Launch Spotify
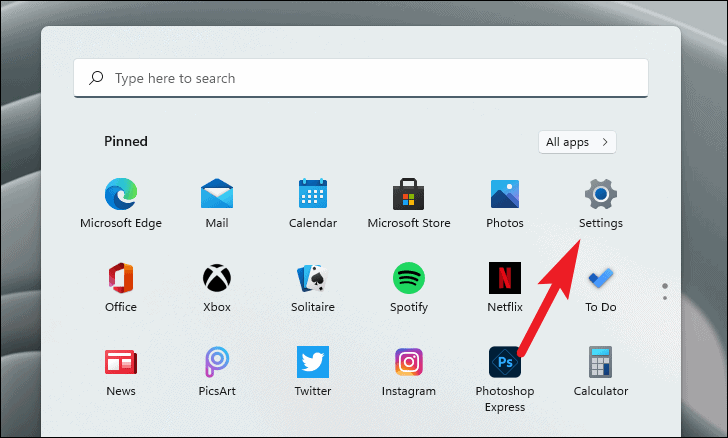 [x=409, y=287]
